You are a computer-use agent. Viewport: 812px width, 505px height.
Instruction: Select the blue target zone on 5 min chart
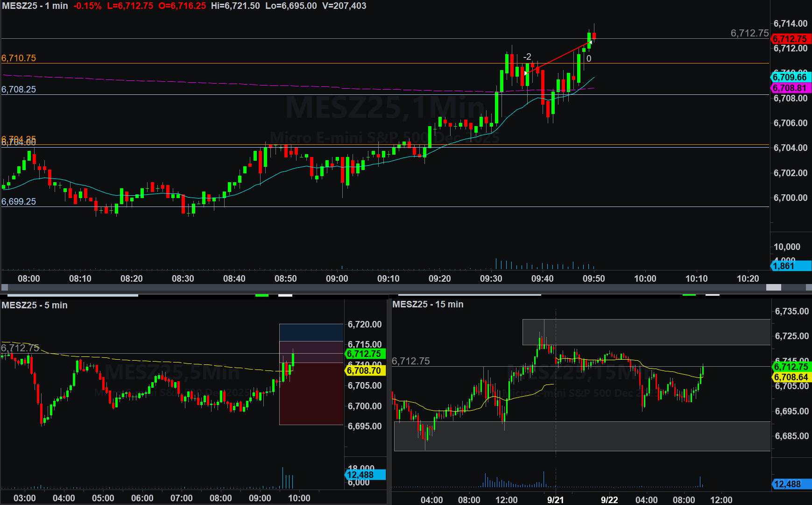pos(311,332)
